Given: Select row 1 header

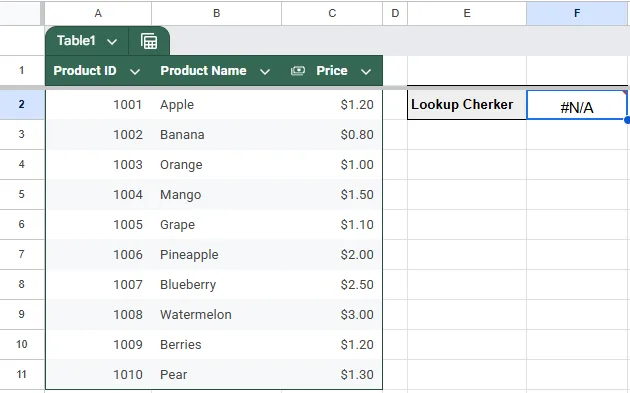Looking at the screenshot, I should (x=22, y=71).
